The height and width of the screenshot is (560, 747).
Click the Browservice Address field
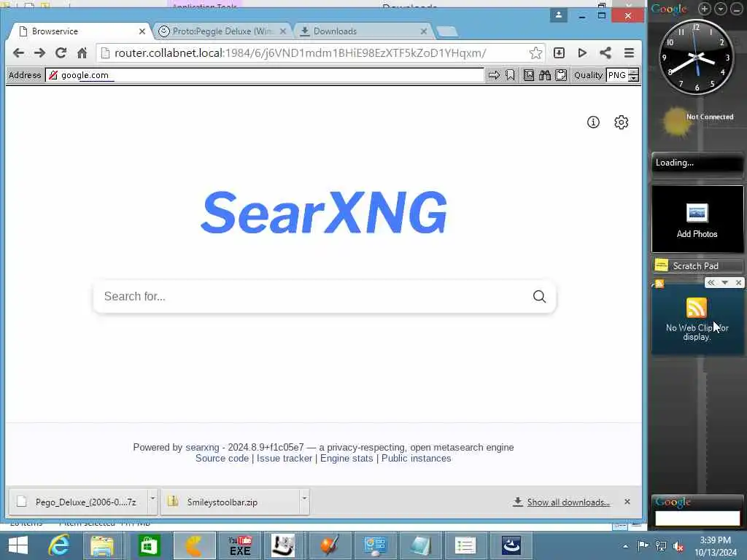(x=265, y=75)
